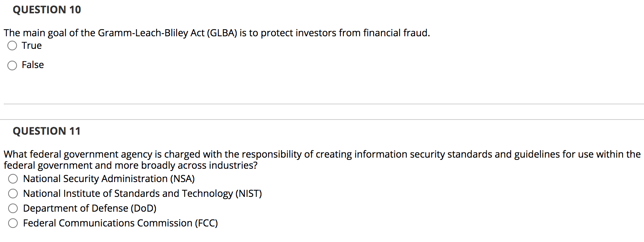Screen dimensions: 644x242
Task: Click the QUESTION 11 heading
Action: click(47, 131)
